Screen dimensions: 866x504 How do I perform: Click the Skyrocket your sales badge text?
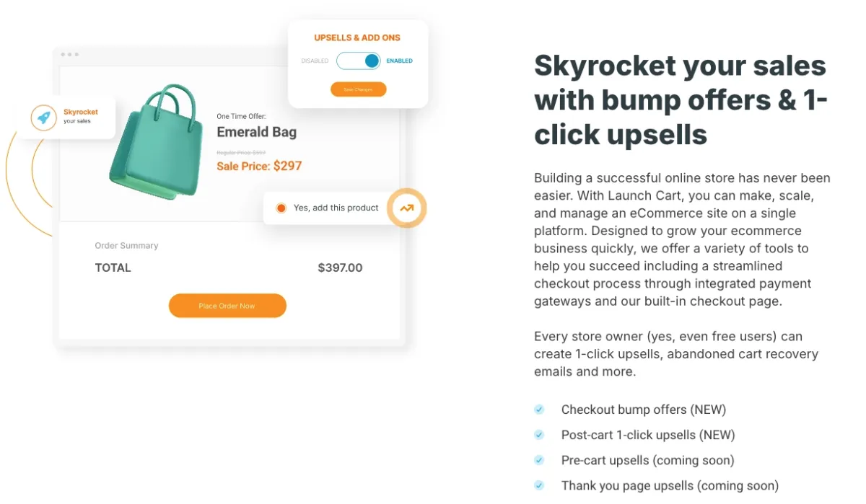tap(80, 116)
